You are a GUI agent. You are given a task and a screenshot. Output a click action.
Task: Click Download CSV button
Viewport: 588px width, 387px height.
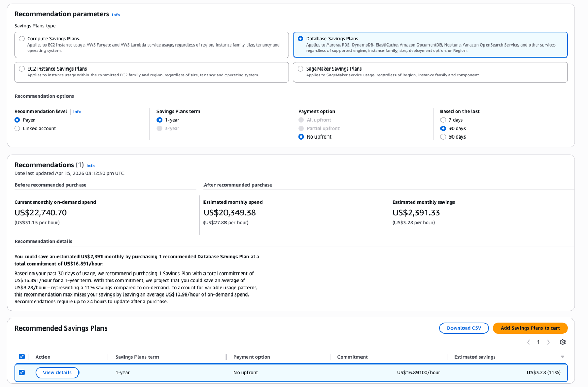pyautogui.click(x=464, y=328)
